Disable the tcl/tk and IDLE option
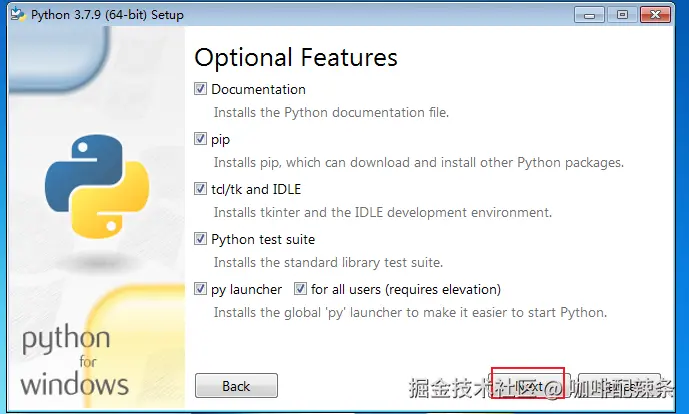Screen dimensions: 689x414 (201, 189)
